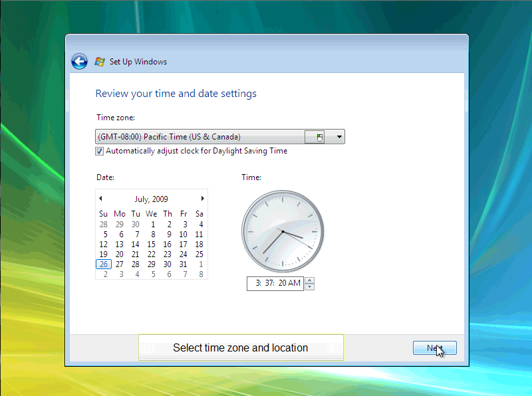This screenshot has width=532, height=396.
Task: Click the small icon inside time zone selector
Action: (x=320, y=136)
